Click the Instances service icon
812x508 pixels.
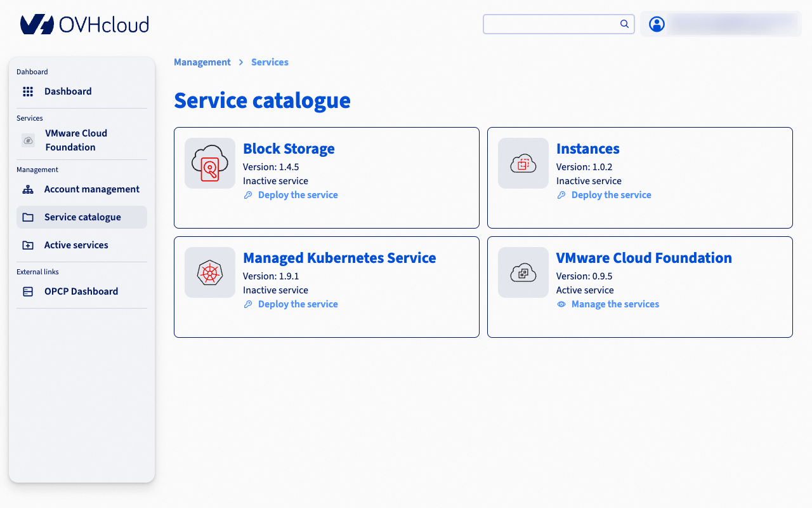523,163
